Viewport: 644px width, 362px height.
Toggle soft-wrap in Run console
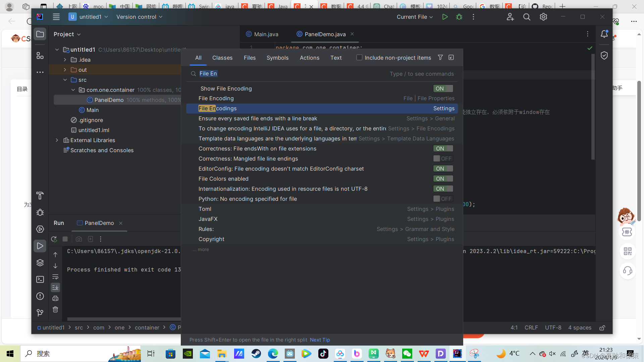point(55,277)
